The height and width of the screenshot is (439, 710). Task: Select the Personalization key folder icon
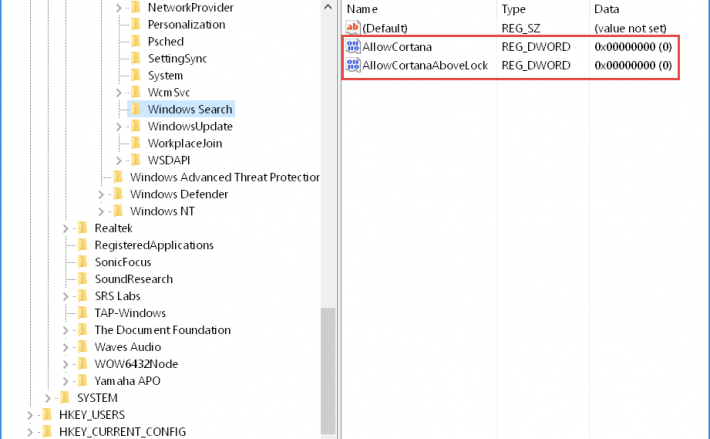tap(136, 24)
